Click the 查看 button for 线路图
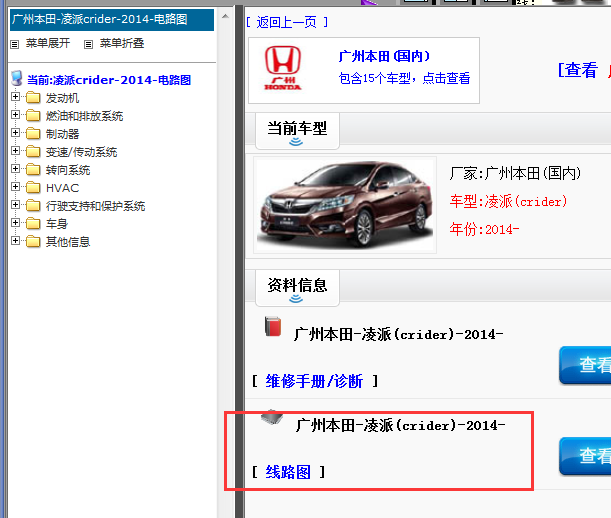Screen dimensions: 611x518 585,456
